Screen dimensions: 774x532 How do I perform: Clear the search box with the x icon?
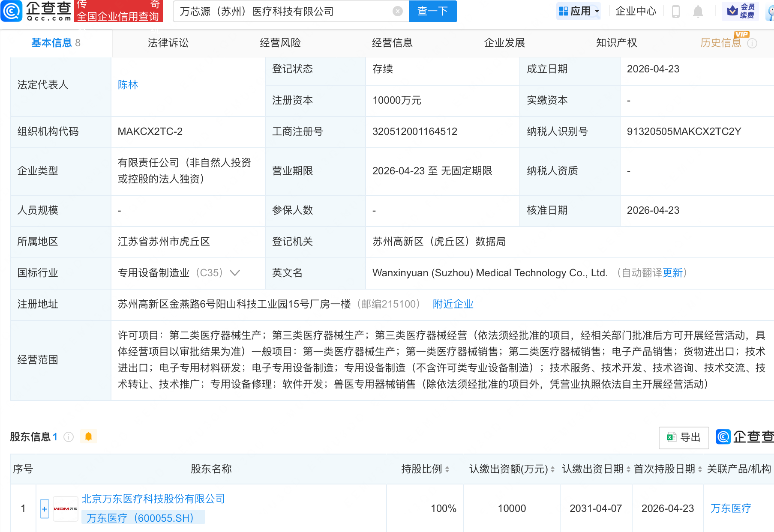point(397,12)
